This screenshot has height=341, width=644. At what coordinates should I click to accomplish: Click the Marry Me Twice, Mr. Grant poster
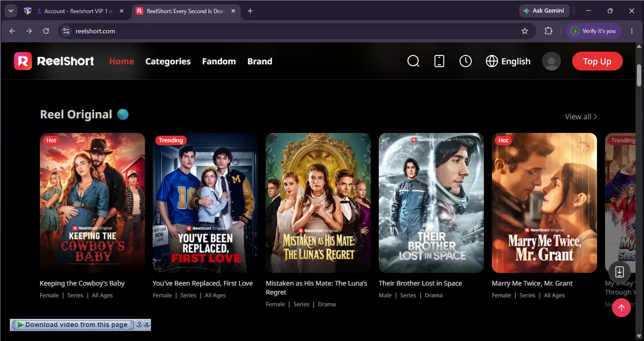544,203
